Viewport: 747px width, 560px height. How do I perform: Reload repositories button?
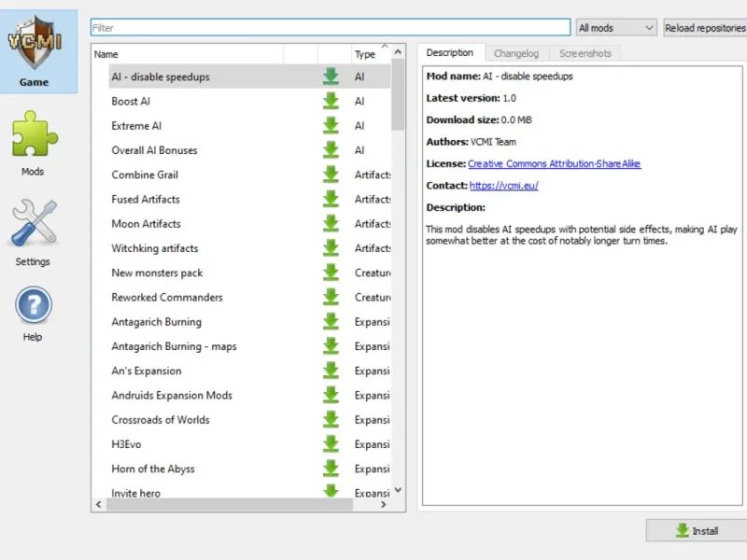[705, 28]
